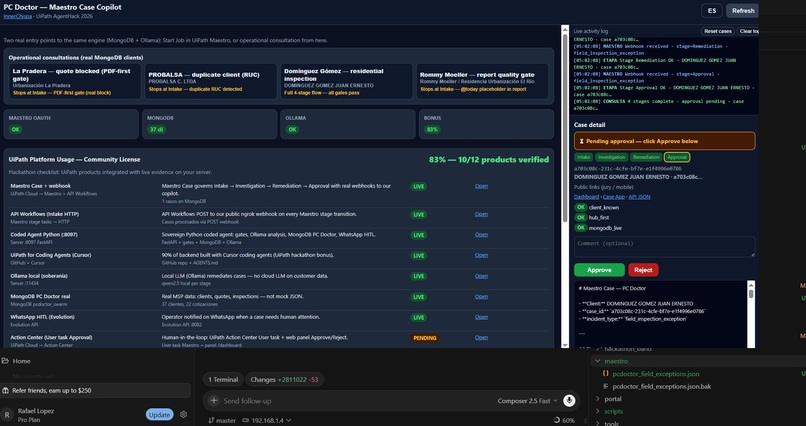Click the case markdown panel scrollbar thumb
The height and width of the screenshot is (426, 806).
click(751, 294)
